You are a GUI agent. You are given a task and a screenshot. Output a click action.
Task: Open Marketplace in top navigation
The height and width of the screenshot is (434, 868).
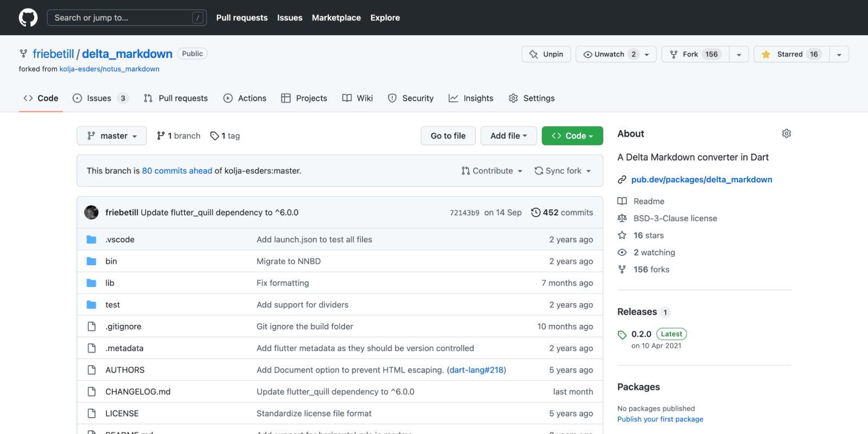click(336, 17)
